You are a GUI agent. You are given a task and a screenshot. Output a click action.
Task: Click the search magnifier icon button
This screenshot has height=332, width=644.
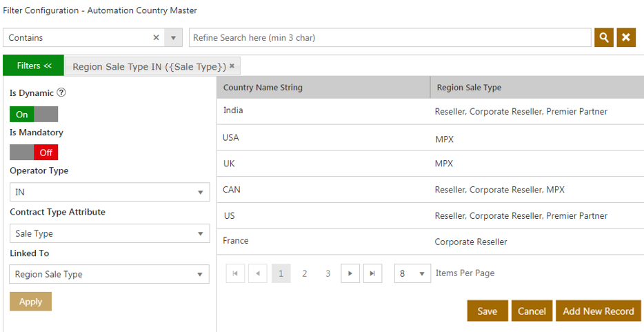click(603, 38)
